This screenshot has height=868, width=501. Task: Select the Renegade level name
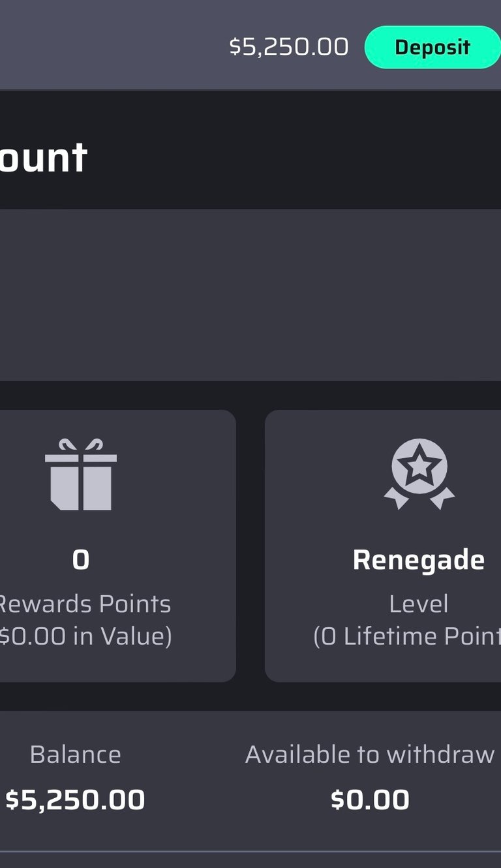coord(419,560)
